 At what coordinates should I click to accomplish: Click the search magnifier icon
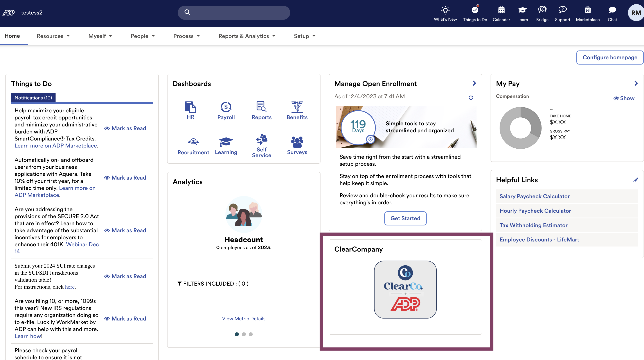click(x=187, y=13)
